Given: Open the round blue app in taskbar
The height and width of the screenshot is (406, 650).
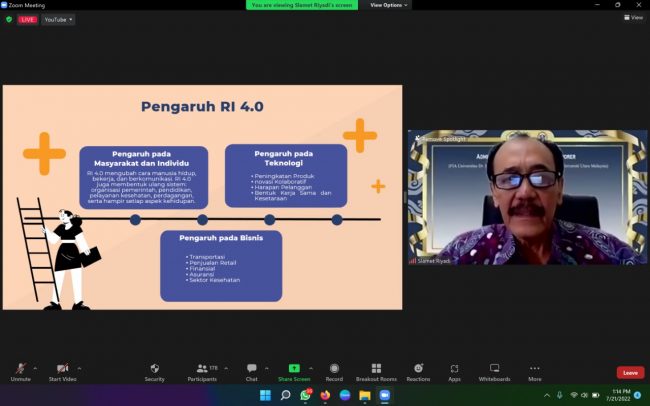Looking at the screenshot, I should 345,395.
